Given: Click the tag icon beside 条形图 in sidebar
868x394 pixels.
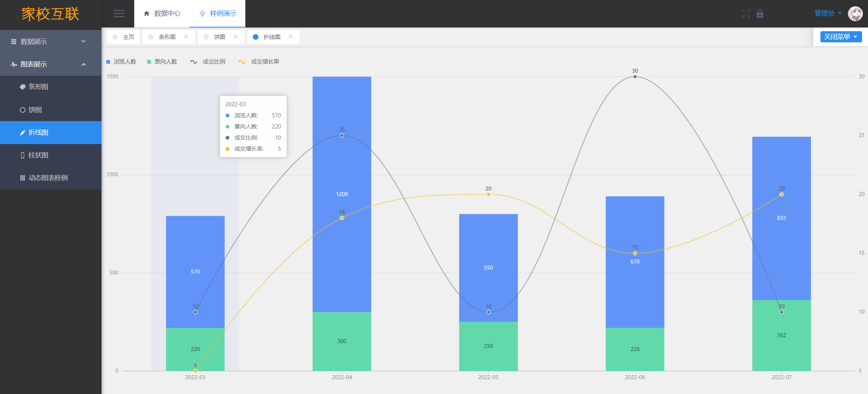Looking at the screenshot, I should [23, 87].
